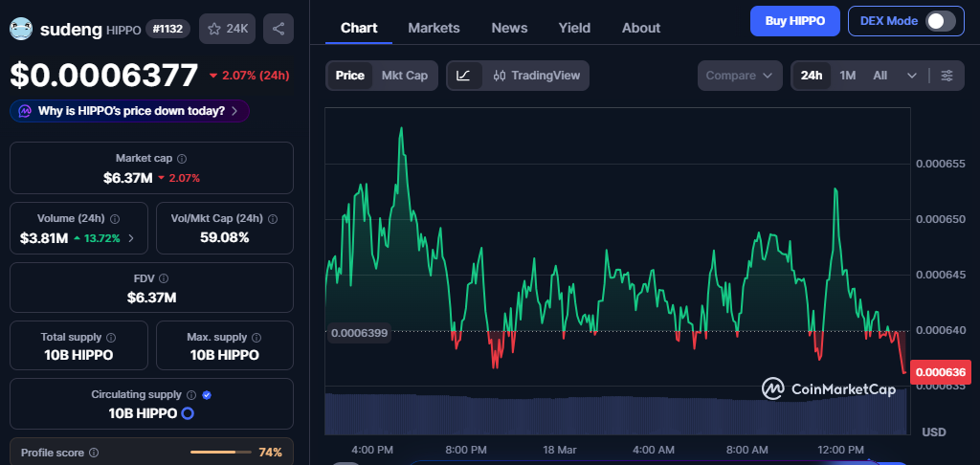Select Price chart view
This screenshot has height=465, width=980.
pyautogui.click(x=350, y=76)
